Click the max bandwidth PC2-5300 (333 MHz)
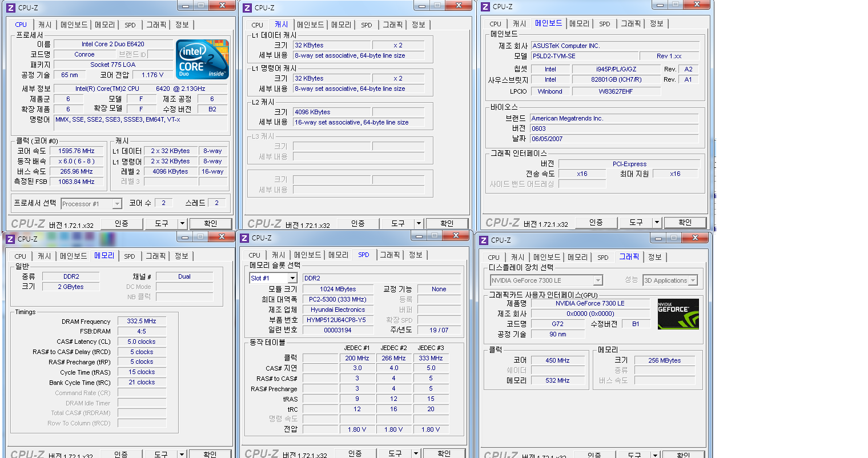Screen dimensions: 868x458 [338, 299]
